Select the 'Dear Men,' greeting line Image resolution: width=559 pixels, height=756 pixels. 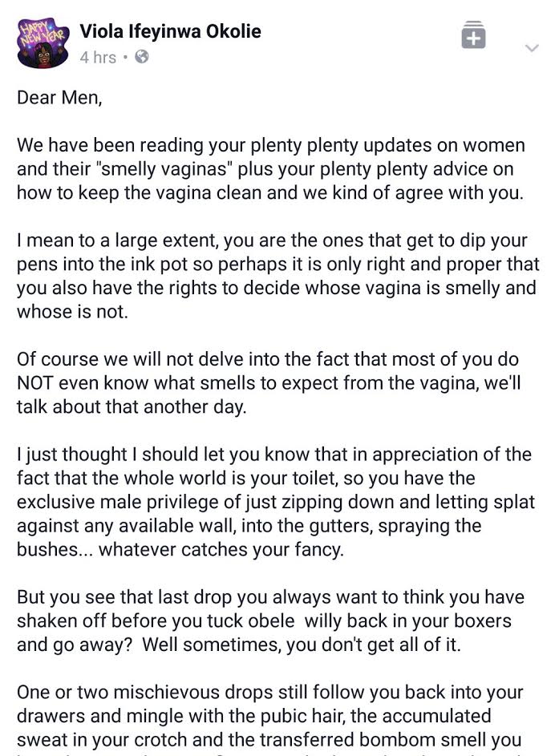click(59, 98)
